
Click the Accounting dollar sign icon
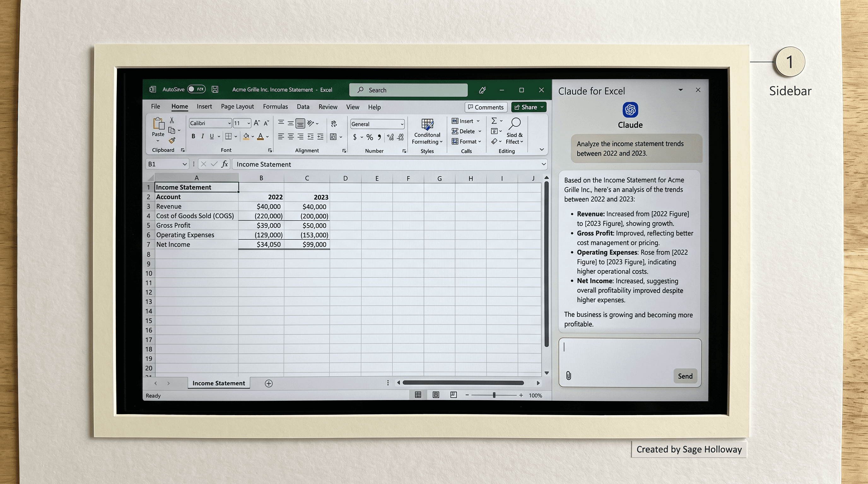[355, 137]
